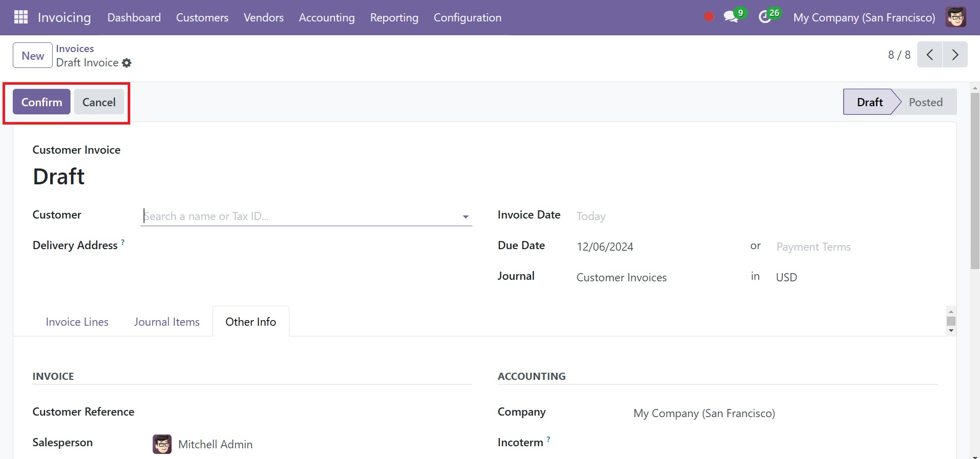Click the Customer Reference label
This screenshot has width=980, height=459.
tap(83, 412)
